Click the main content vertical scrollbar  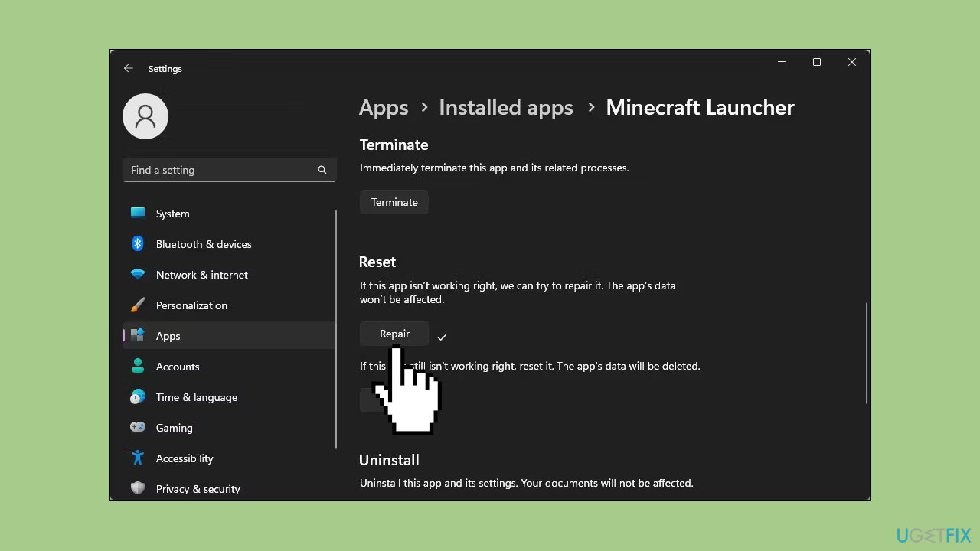[x=867, y=352]
